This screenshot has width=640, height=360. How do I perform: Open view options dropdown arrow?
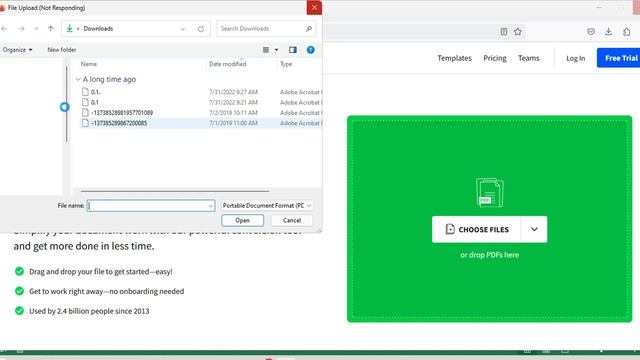276,50
